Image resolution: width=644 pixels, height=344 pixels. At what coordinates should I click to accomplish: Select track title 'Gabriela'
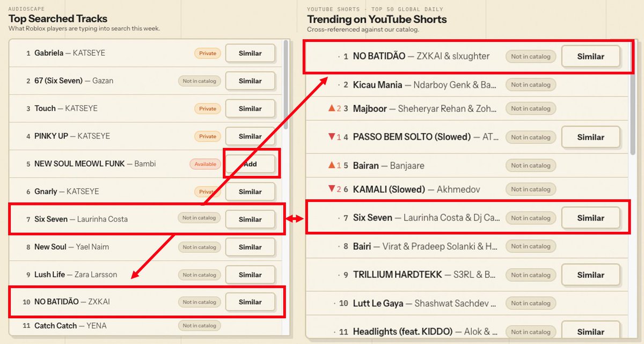(x=49, y=53)
